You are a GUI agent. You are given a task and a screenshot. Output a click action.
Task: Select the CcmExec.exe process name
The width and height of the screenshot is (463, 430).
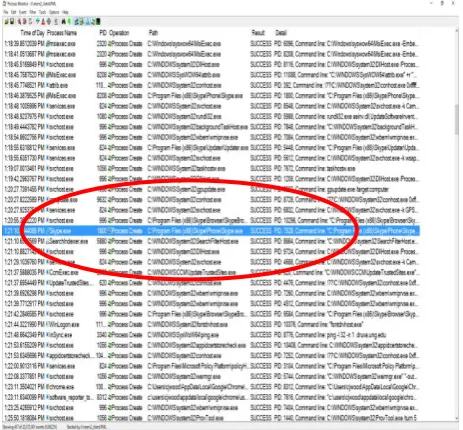pos(63,272)
